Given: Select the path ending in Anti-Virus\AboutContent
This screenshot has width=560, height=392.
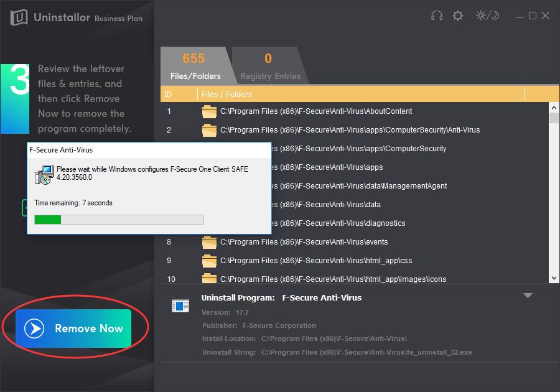Looking at the screenshot, I should (316, 111).
